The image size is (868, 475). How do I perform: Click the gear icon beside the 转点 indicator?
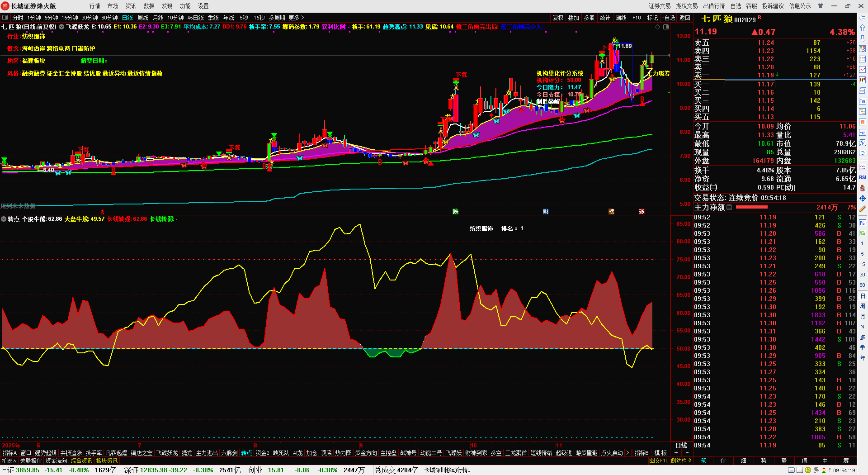pyautogui.click(x=4, y=219)
